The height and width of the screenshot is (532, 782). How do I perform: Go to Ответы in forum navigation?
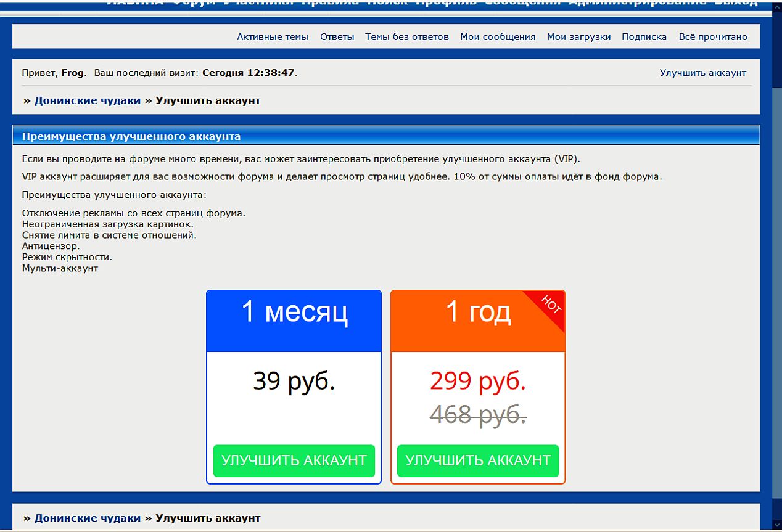[x=337, y=37]
